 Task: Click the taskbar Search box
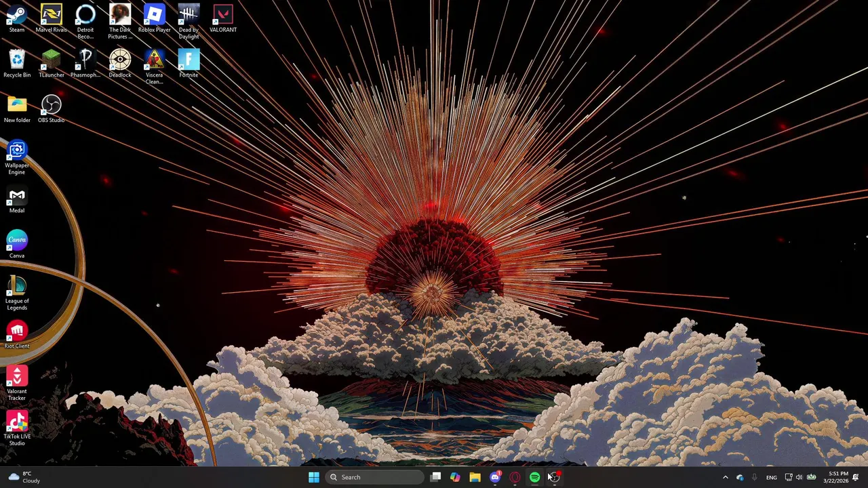click(374, 477)
